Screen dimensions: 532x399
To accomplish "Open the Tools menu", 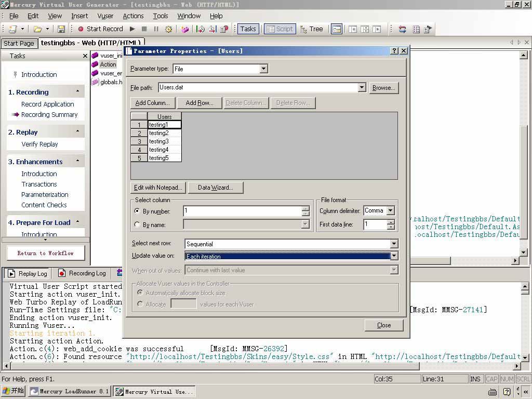I will coord(161,16).
